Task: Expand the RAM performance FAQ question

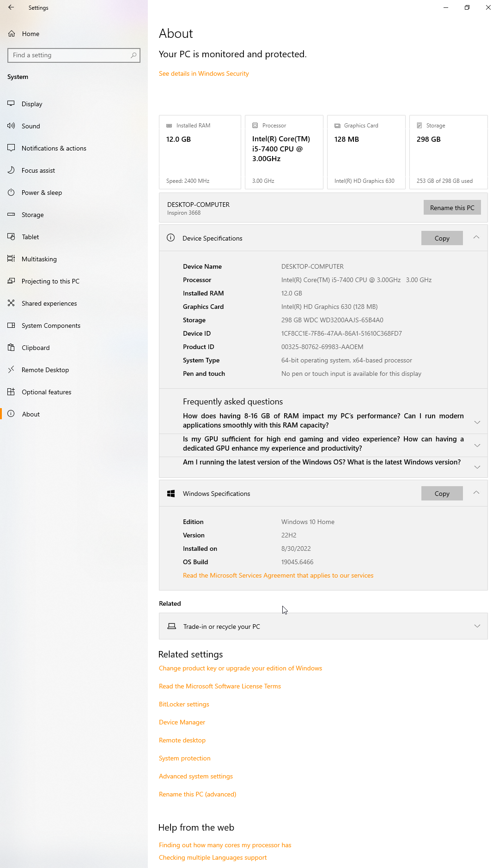Action: coord(477,422)
